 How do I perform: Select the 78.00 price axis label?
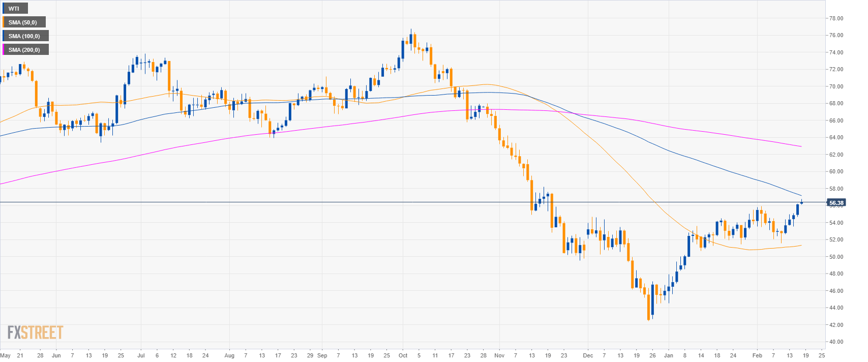[x=836, y=18]
